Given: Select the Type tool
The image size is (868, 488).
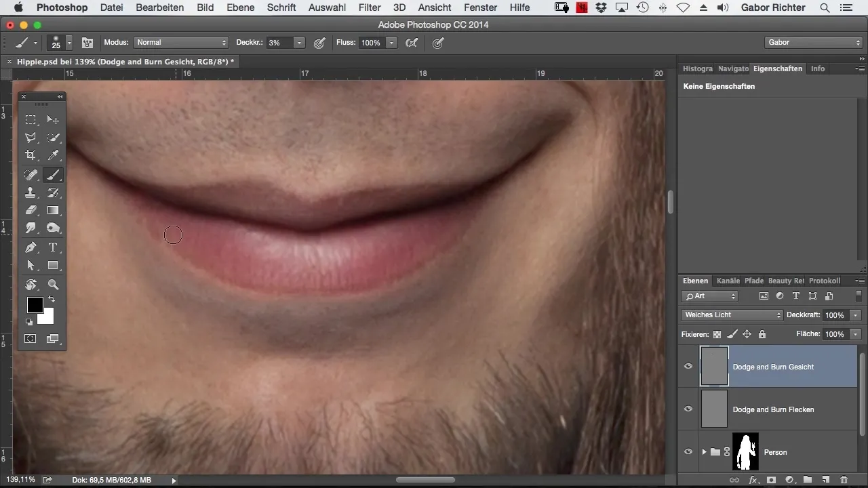Looking at the screenshot, I should click(x=53, y=247).
